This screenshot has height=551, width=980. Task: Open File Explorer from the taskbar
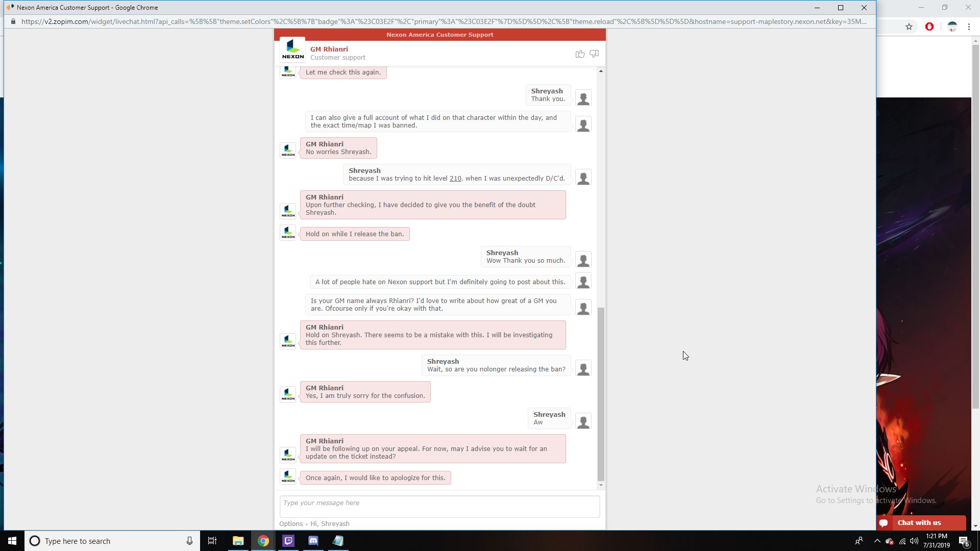pos(238,541)
